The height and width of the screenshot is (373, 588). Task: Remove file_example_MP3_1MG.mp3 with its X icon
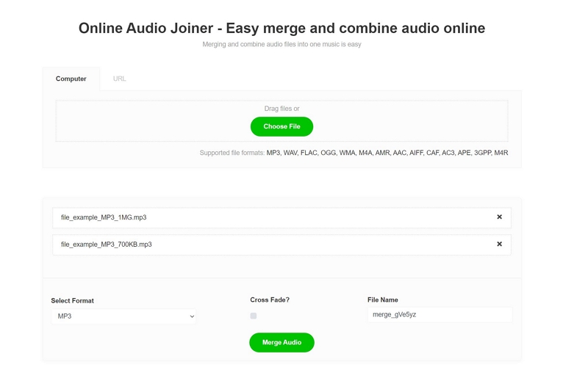tap(499, 217)
